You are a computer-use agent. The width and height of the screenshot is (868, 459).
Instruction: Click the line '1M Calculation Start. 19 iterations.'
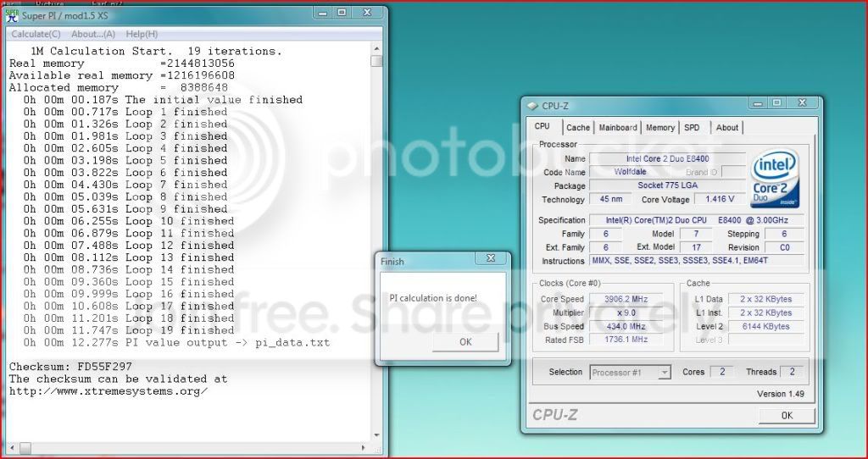[156, 51]
